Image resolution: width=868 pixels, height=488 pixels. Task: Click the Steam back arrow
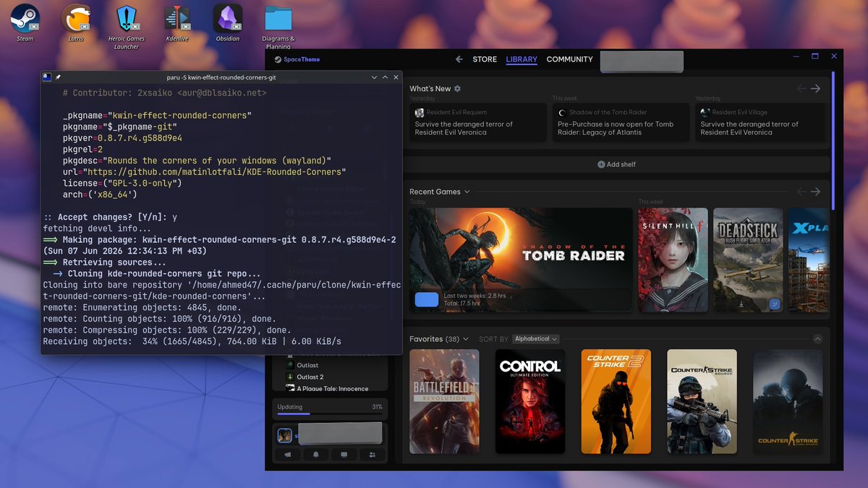tap(459, 59)
